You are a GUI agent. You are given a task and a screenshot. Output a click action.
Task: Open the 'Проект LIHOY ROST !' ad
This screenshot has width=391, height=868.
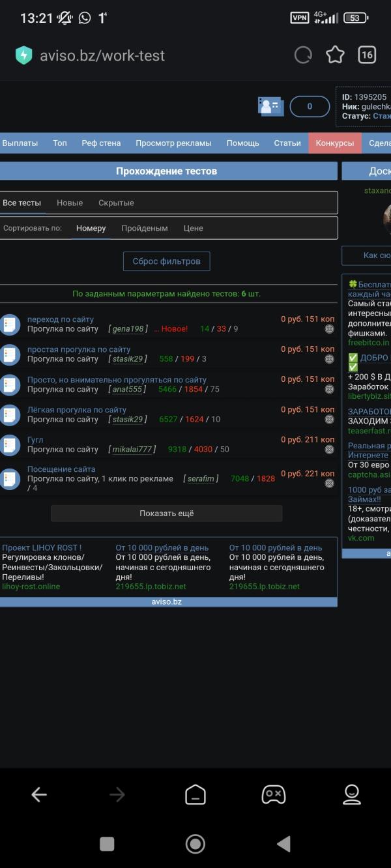pos(42,548)
